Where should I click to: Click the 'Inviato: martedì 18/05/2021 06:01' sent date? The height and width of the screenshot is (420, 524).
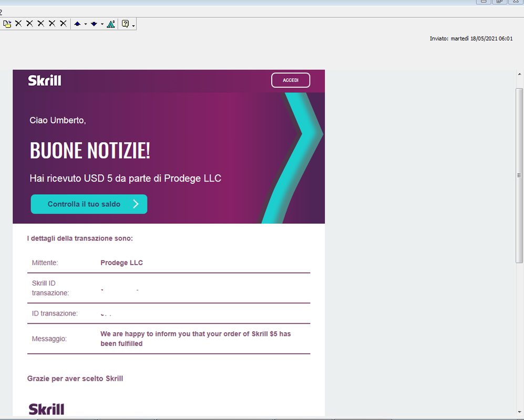pos(471,38)
